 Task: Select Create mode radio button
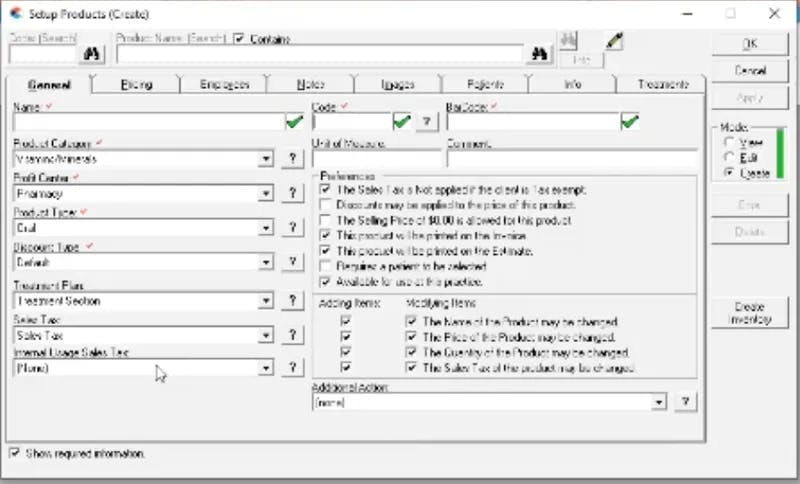click(x=729, y=173)
